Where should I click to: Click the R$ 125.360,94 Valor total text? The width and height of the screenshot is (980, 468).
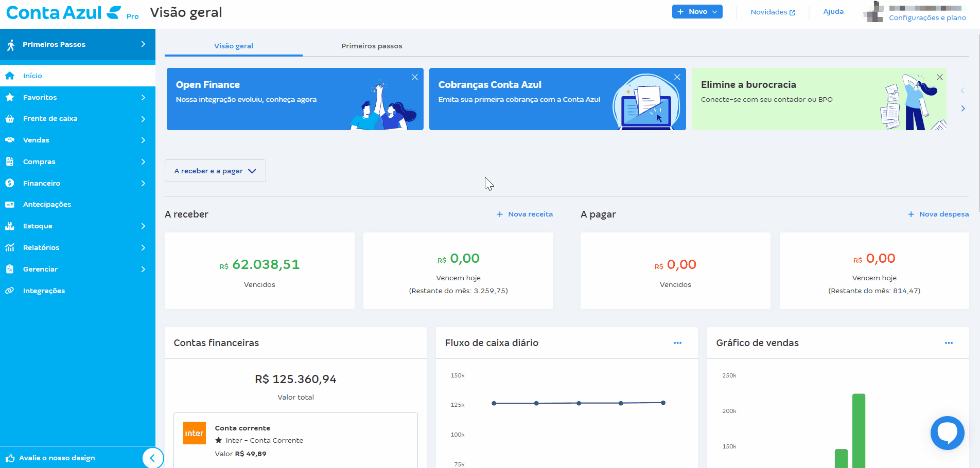point(295,379)
